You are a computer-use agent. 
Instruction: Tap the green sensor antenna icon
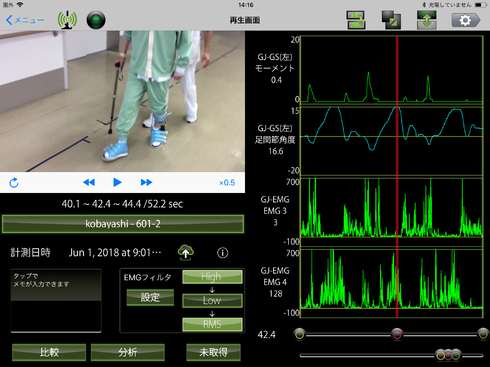click(67, 20)
